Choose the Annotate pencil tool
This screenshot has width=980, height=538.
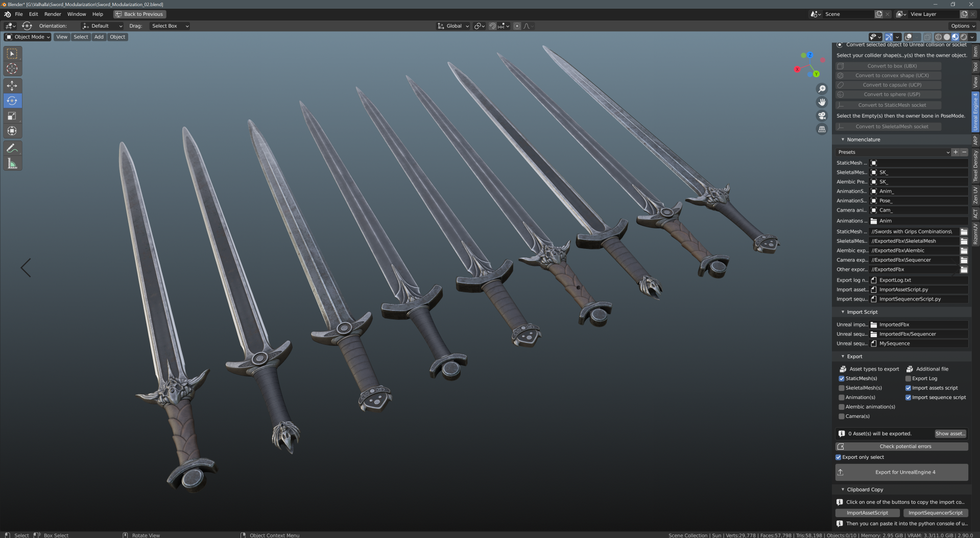coord(12,148)
